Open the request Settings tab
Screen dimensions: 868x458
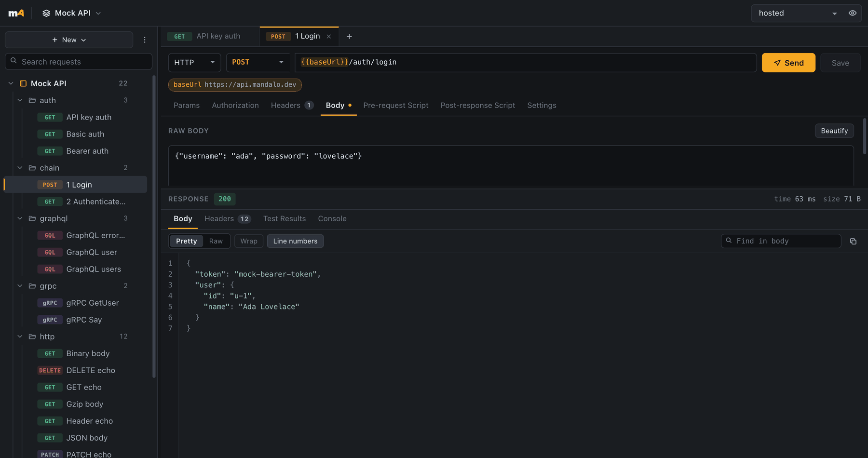[542, 105]
